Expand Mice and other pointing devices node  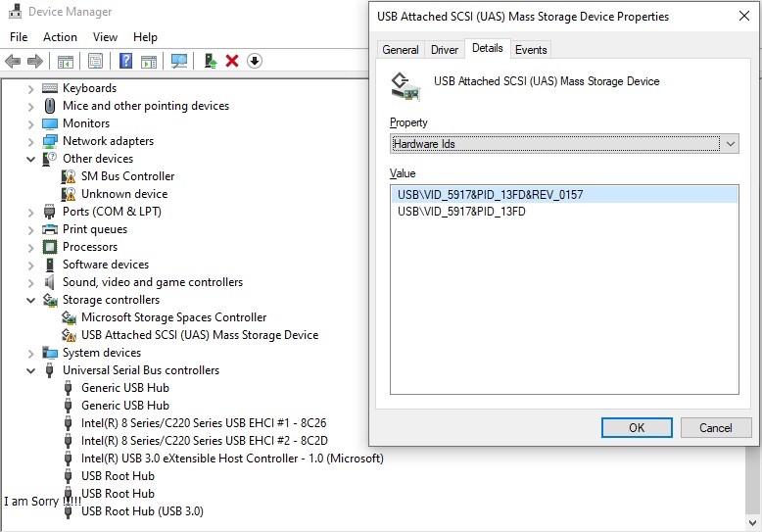[x=30, y=107]
